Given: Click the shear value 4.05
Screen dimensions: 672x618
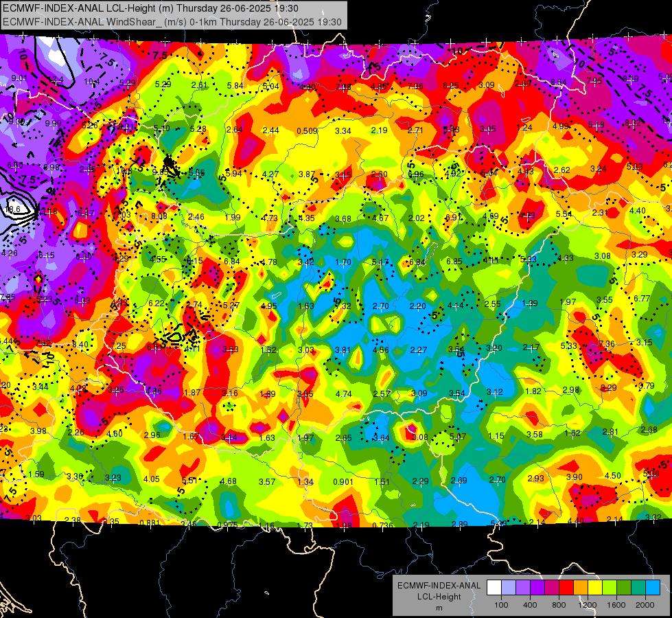Looking at the screenshot, I should coord(151,479).
